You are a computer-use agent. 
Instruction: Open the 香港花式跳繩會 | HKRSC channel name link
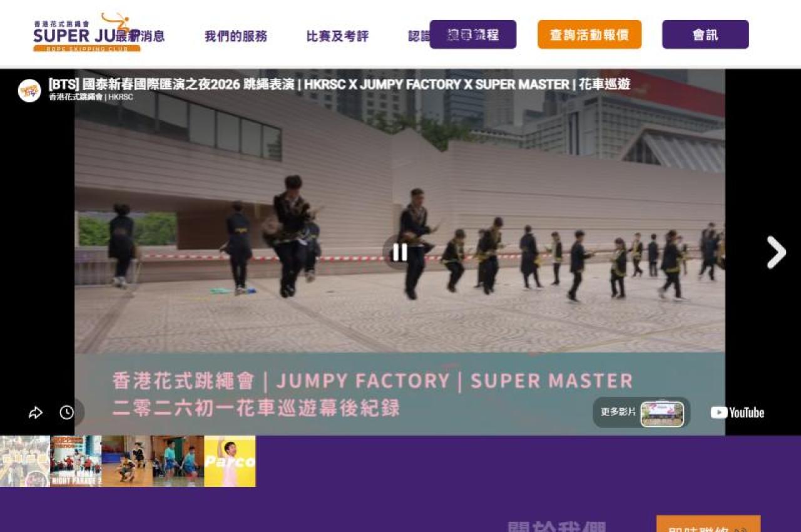(x=91, y=97)
